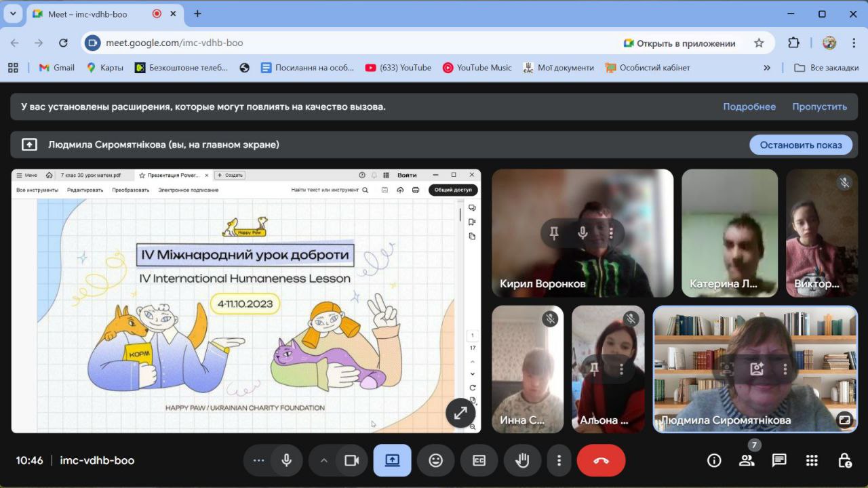Viewport: 868px width, 488px height.
Task: Click the raise hand icon
Action: point(522,461)
